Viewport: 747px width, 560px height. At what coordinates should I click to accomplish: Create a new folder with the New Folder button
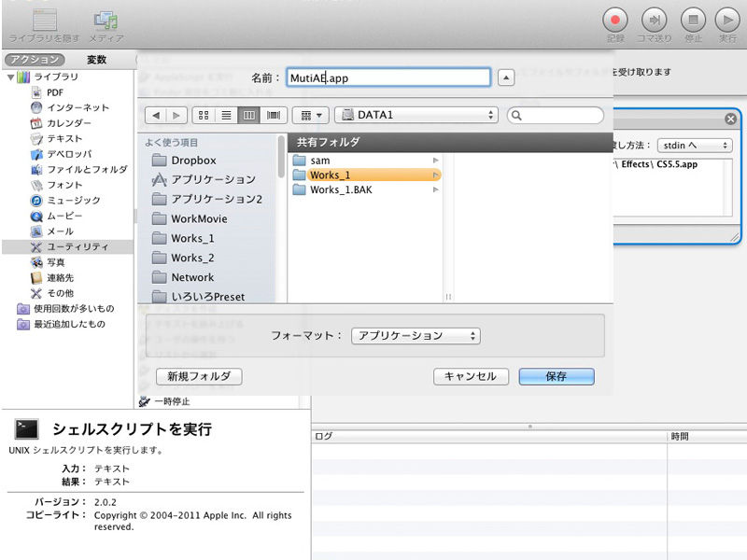199,376
